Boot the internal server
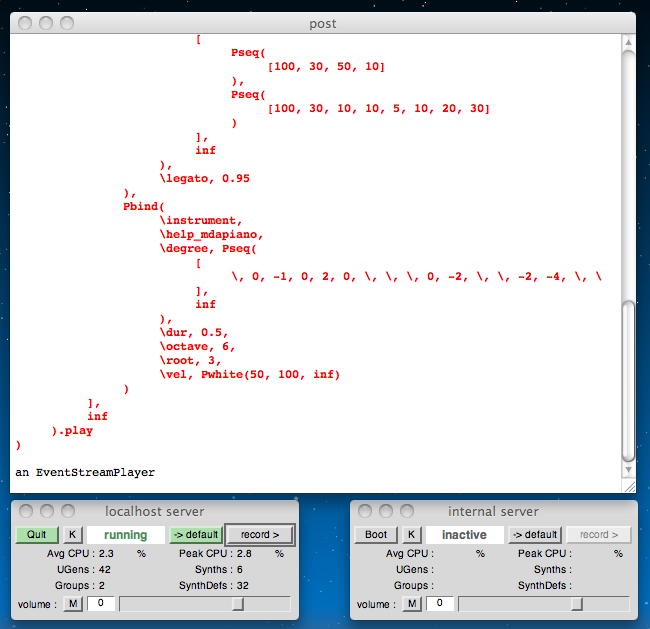The width and height of the screenshot is (650, 629). pos(376,534)
